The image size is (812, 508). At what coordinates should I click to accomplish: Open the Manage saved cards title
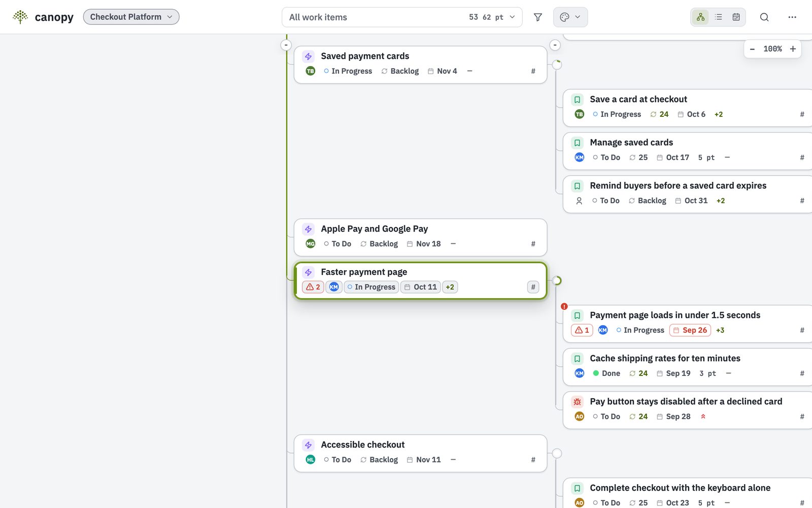631,143
